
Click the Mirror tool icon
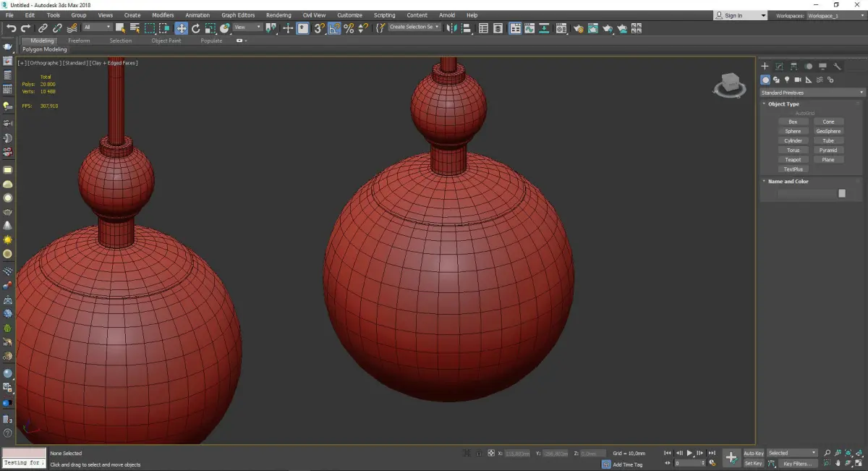(x=452, y=28)
